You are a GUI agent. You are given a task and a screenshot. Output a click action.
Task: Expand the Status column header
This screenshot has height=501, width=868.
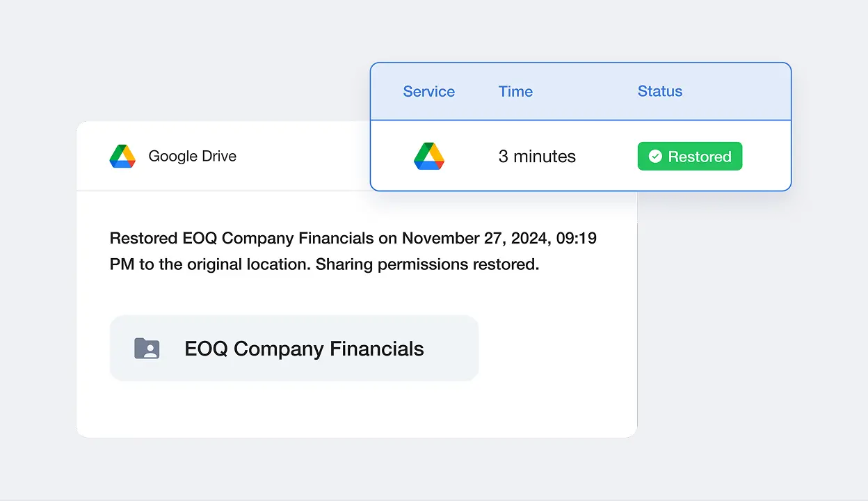659,91
